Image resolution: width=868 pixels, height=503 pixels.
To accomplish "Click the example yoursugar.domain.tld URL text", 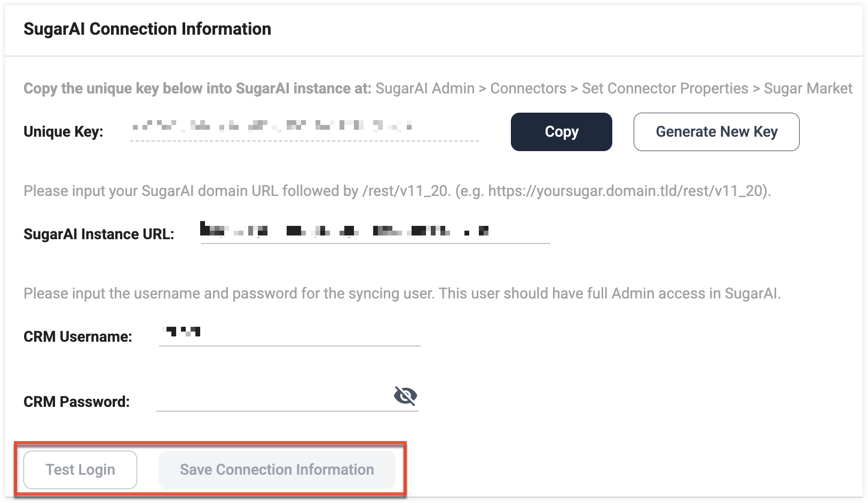I will (628, 191).
